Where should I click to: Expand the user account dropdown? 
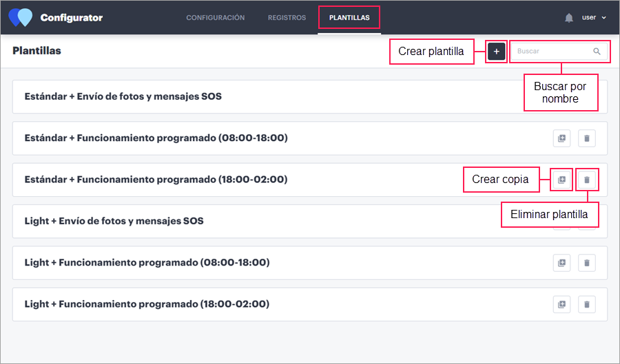[x=594, y=17]
